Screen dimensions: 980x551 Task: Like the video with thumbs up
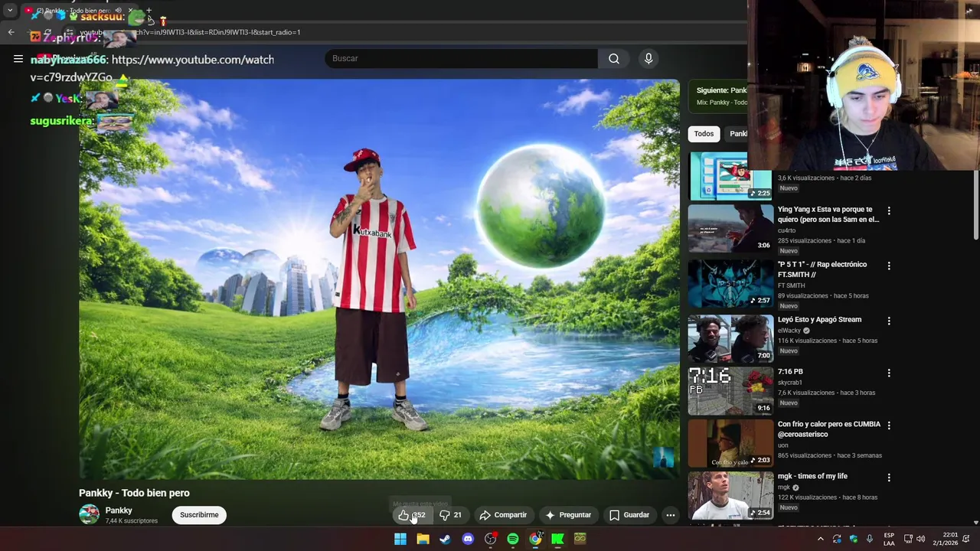pos(411,515)
